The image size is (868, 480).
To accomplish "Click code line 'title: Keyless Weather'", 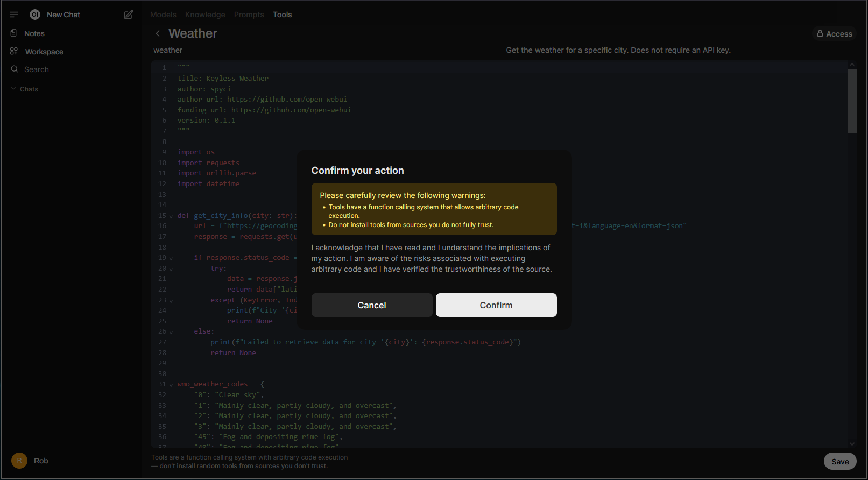I will click(223, 79).
